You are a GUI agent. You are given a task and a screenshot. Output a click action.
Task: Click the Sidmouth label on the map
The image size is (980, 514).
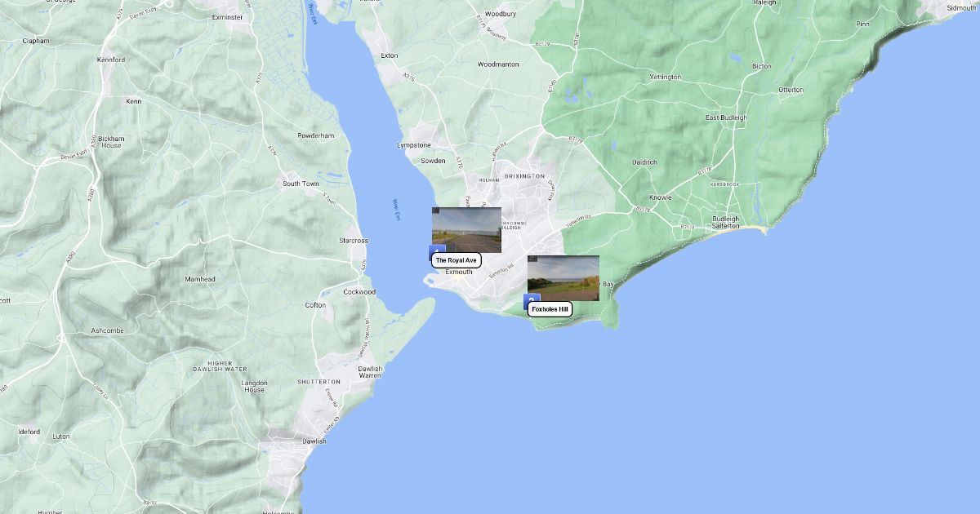[961, 7]
